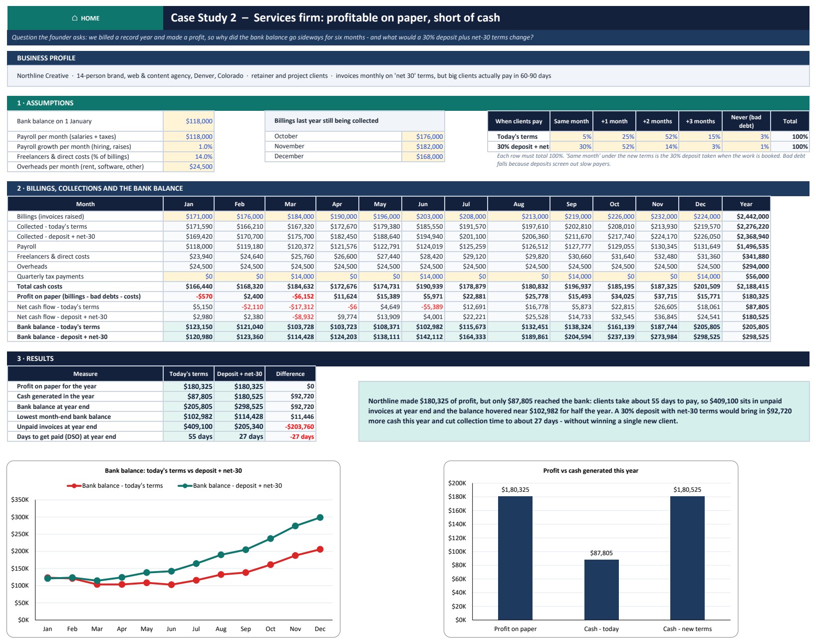The width and height of the screenshot is (816, 644).
Task: Select Mar net cash flow today's terms -$17,312
Action: tap(290, 307)
